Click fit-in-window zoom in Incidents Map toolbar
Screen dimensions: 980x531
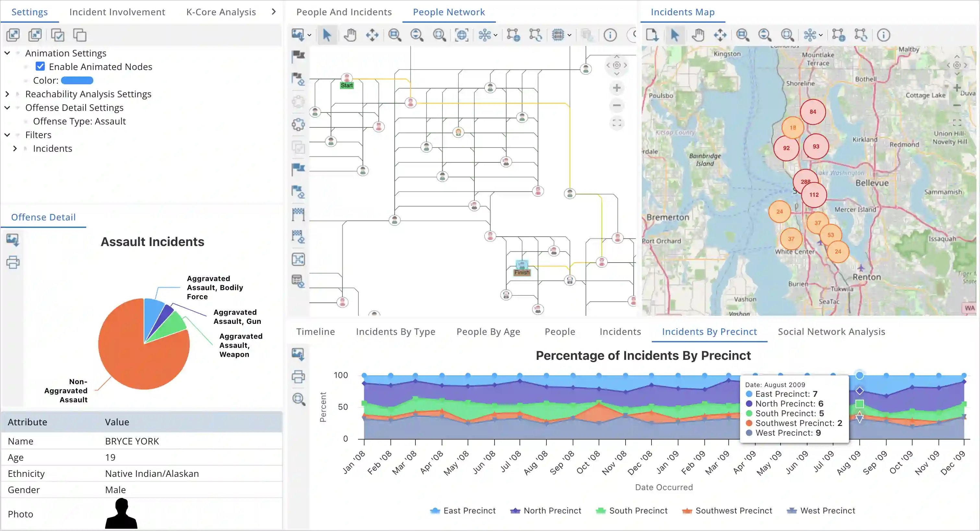(x=787, y=35)
